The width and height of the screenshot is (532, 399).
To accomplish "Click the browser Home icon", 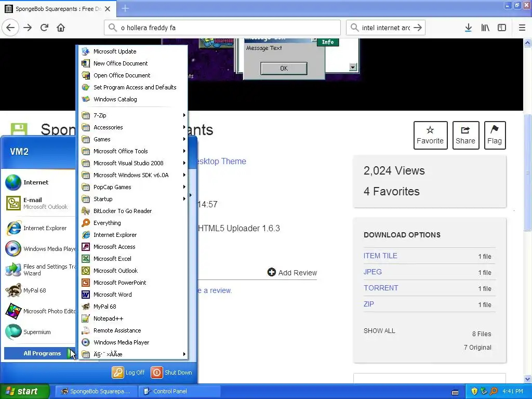I will [61, 28].
